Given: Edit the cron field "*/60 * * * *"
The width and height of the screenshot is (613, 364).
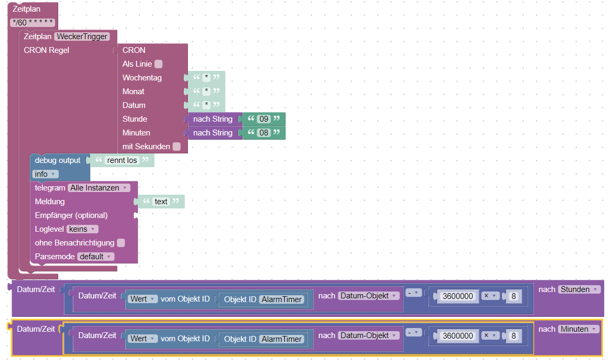Looking at the screenshot, I should point(32,22).
